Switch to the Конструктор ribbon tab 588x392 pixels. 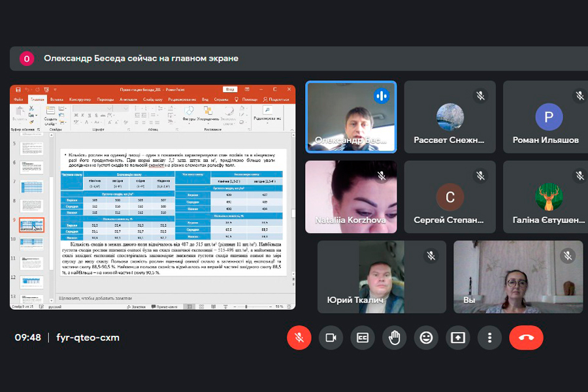[x=80, y=99]
